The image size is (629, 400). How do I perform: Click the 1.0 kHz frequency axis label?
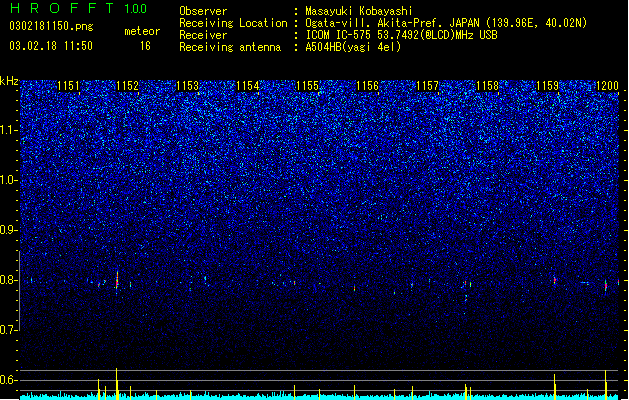(9, 180)
